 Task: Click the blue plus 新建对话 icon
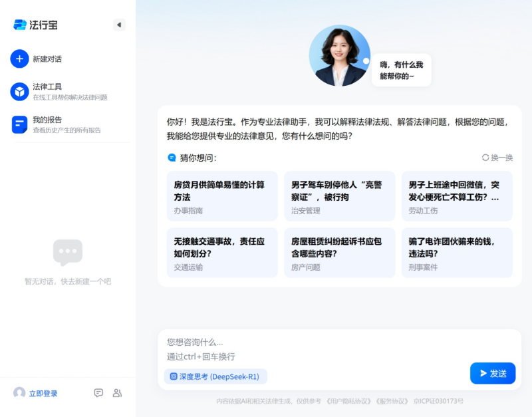click(x=19, y=59)
